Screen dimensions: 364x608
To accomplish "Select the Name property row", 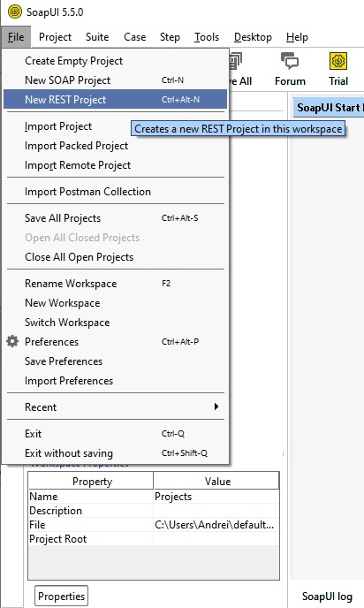I will (154, 497).
